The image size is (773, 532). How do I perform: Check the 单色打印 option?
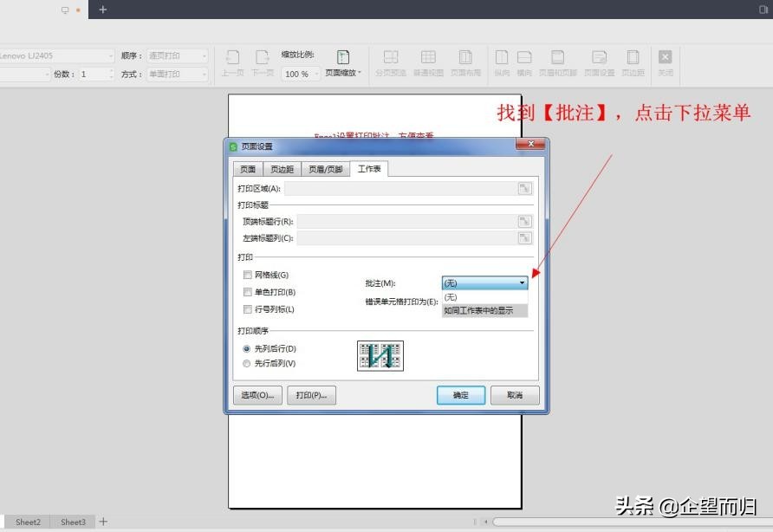coord(247,292)
